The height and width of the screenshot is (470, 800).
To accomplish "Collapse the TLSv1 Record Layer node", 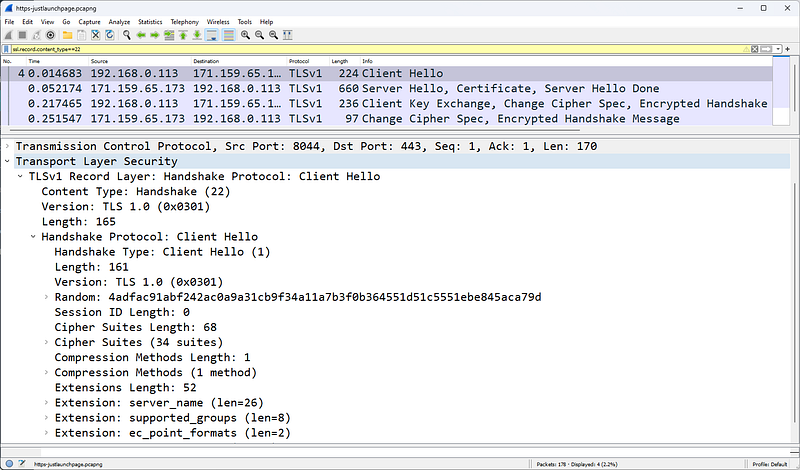I will [20, 177].
